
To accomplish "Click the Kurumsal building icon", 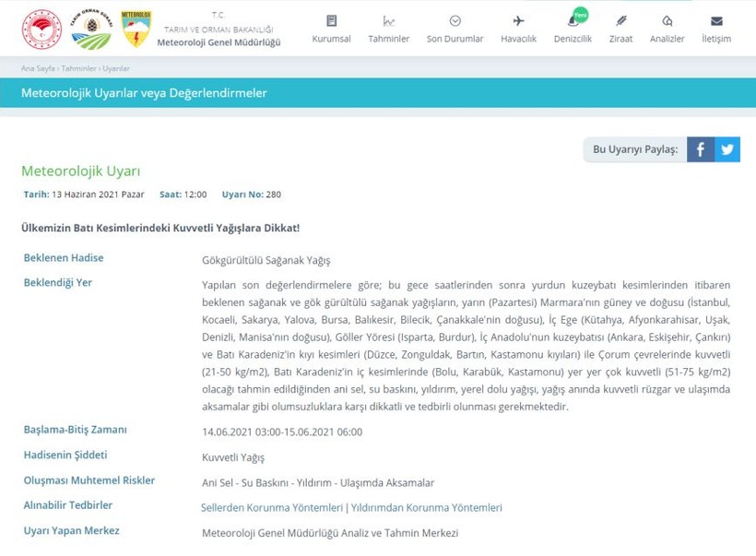I will [331, 20].
